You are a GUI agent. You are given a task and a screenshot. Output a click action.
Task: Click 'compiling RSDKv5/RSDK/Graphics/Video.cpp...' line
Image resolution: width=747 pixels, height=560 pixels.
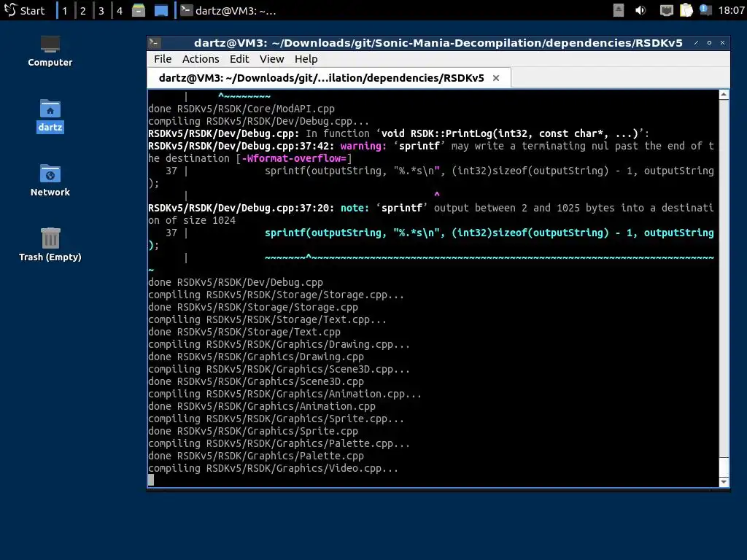pyautogui.click(x=274, y=468)
